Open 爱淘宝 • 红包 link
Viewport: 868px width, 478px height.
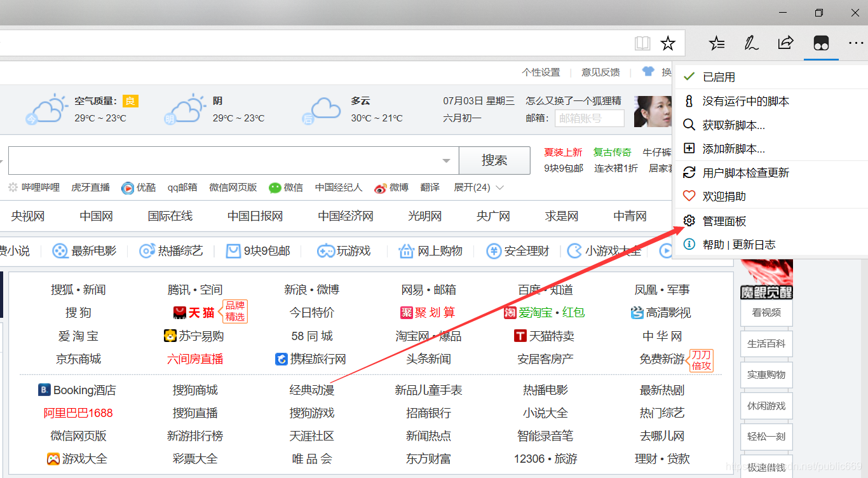click(545, 313)
